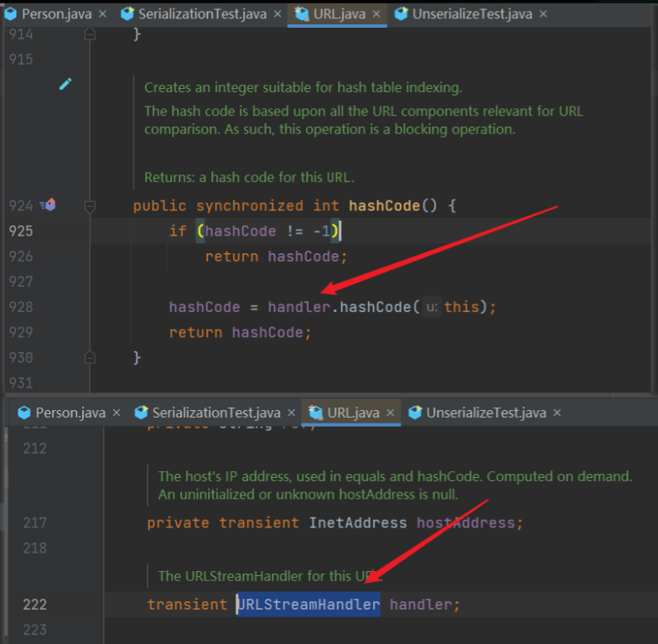Close URL.java tab in bottom editor
658x644 pixels.
click(x=391, y=413)
